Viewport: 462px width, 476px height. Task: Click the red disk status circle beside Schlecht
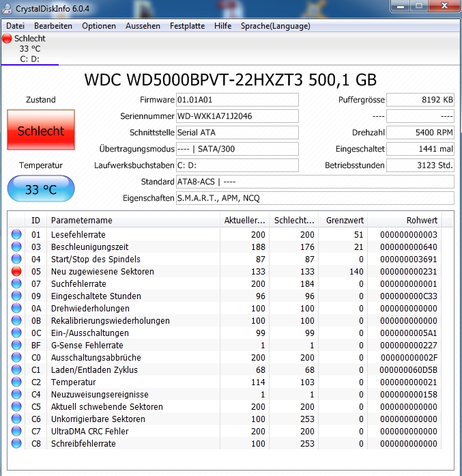(7, 38)
